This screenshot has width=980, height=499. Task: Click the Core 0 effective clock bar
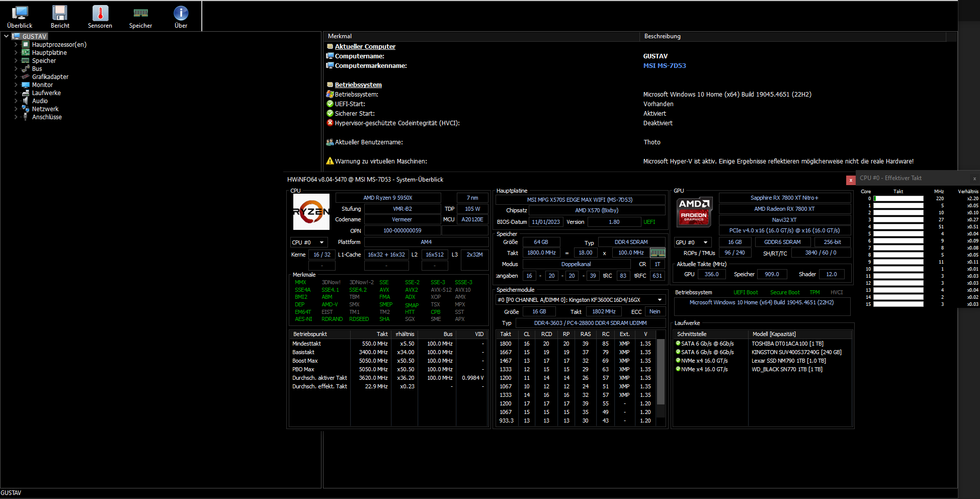[899, 199]
